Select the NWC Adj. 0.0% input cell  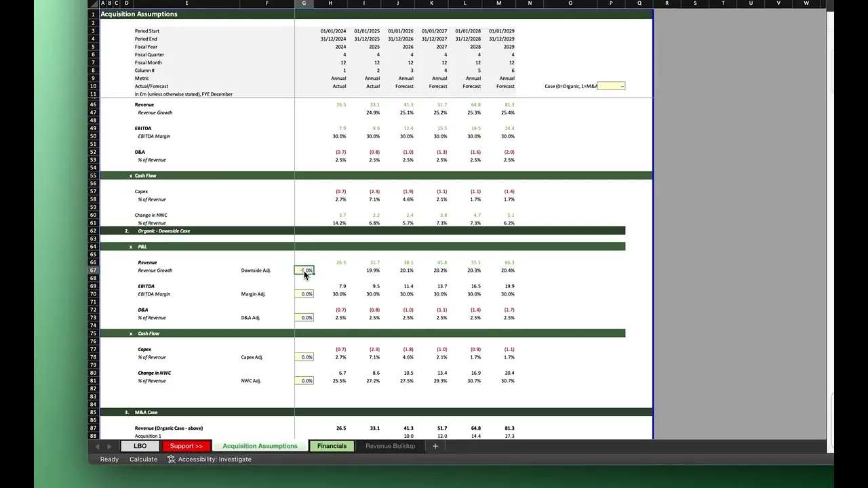pos(304,381)
